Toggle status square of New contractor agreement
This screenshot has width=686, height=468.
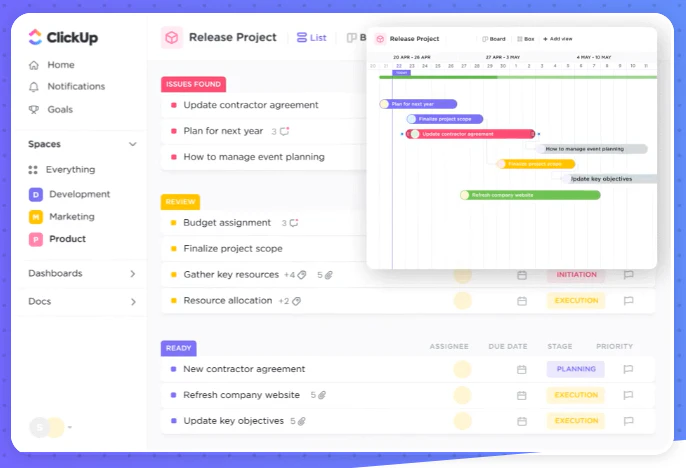(x=174, y=369)
